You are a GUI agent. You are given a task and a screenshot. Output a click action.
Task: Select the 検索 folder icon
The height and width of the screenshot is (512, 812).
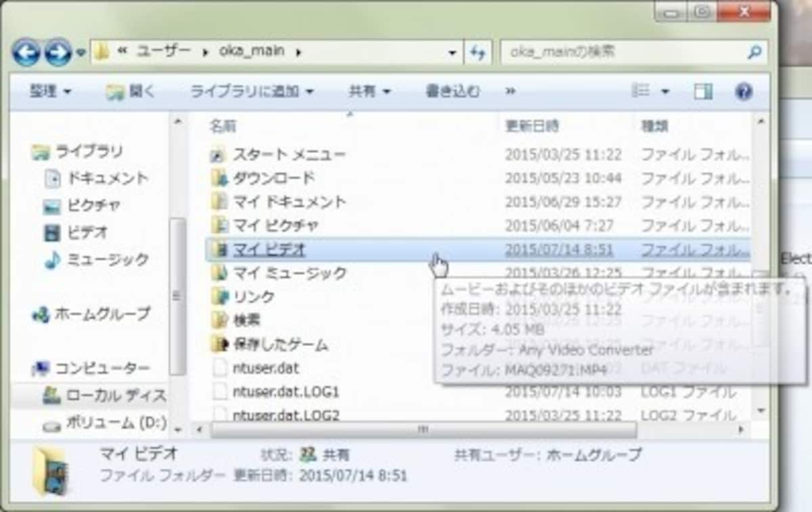coord(218,319)
